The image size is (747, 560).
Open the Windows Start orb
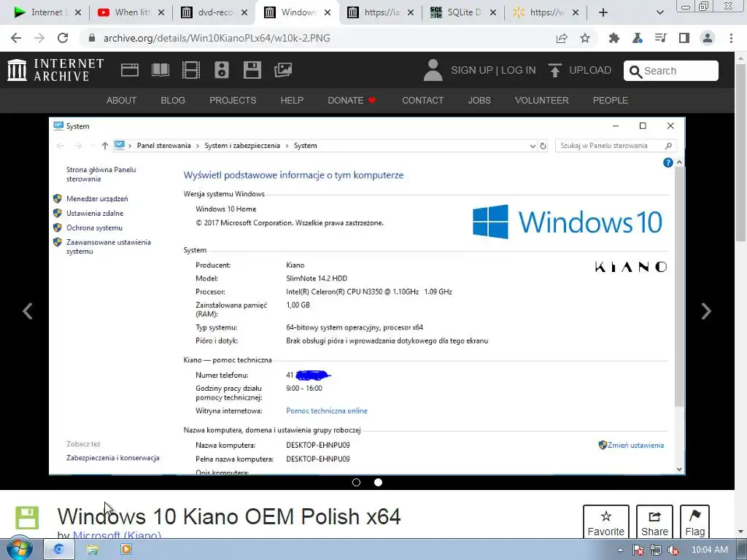click(19, 549)
